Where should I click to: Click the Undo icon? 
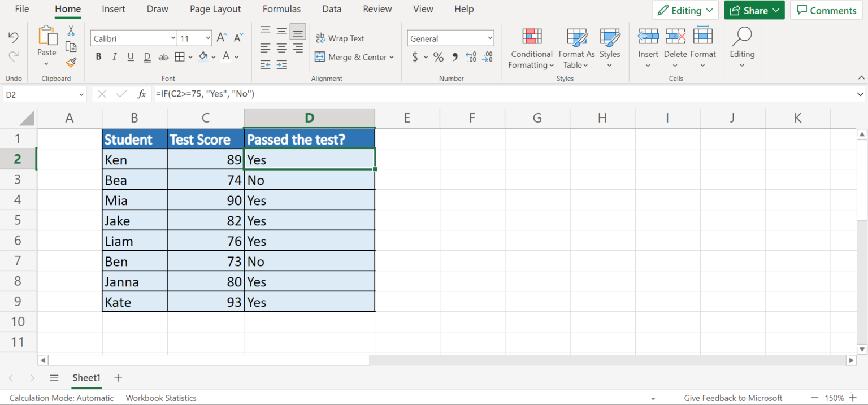pos(12,35)
